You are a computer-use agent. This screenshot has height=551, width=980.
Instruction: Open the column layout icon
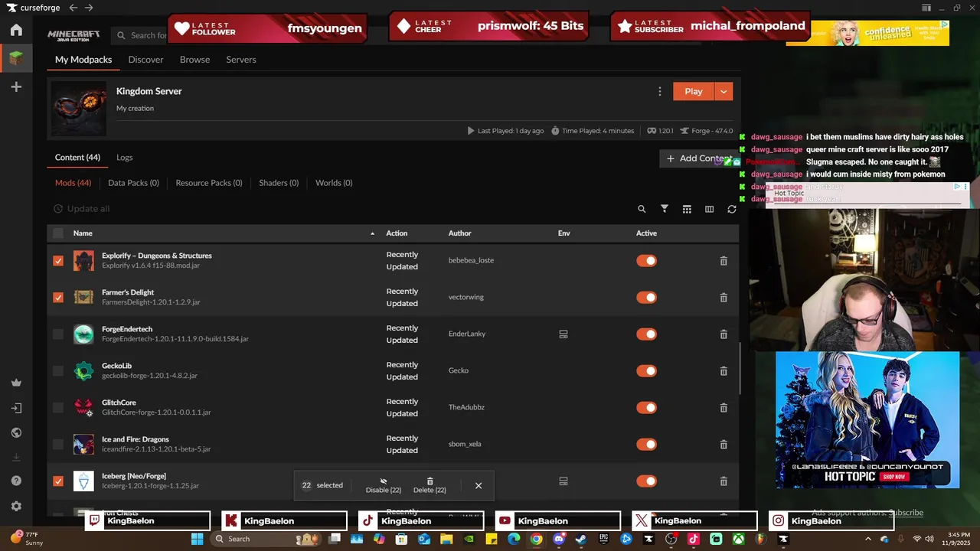coord(709,209)
